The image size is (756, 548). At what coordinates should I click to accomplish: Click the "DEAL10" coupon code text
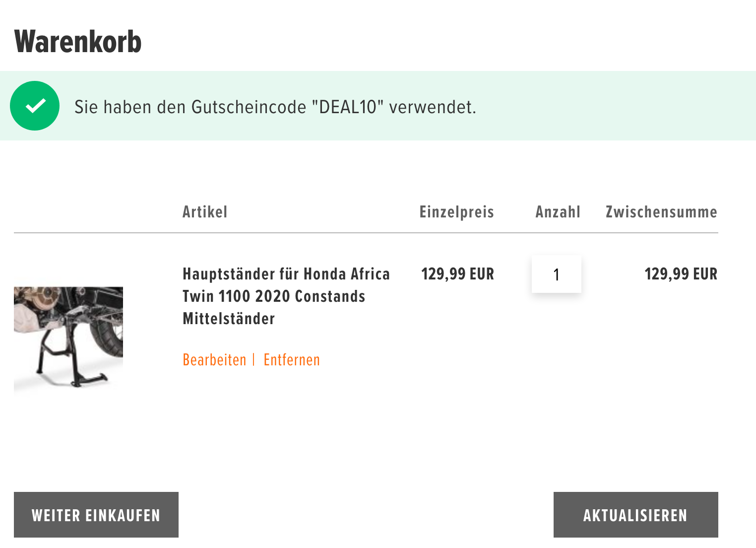[x=348, y=107]
